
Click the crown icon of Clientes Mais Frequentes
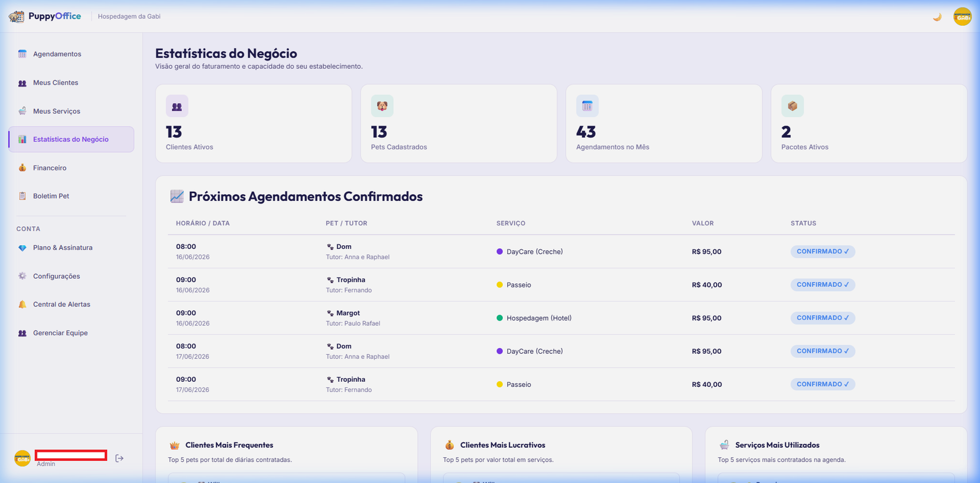[x=175, y=445]
